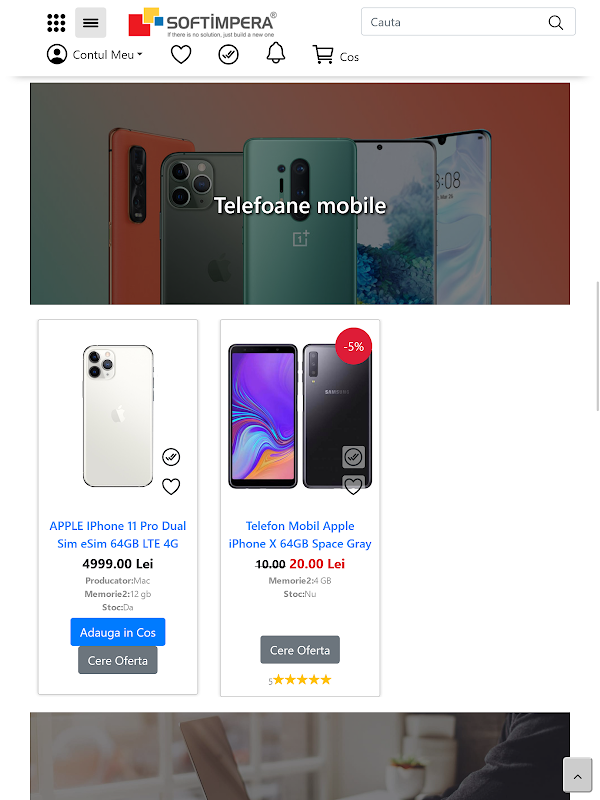
Task: Expand the Contul Meu dropdown
Action: click(94, 55)
